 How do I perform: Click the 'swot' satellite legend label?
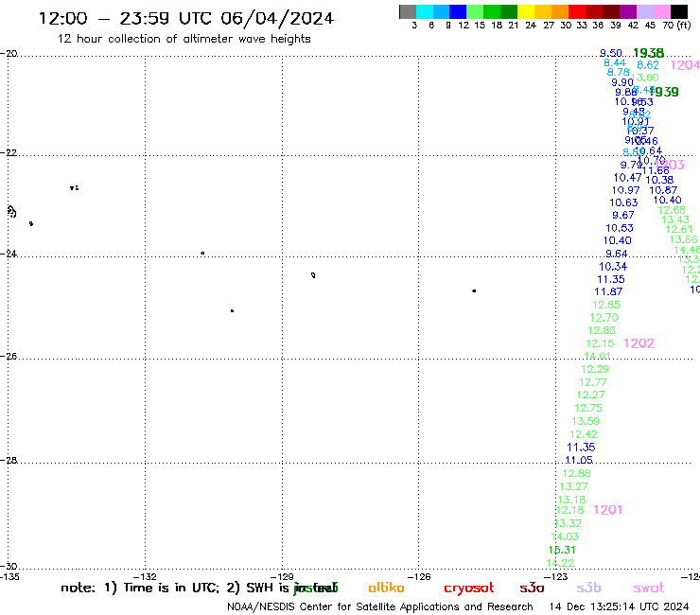click(x=649, y=588)
